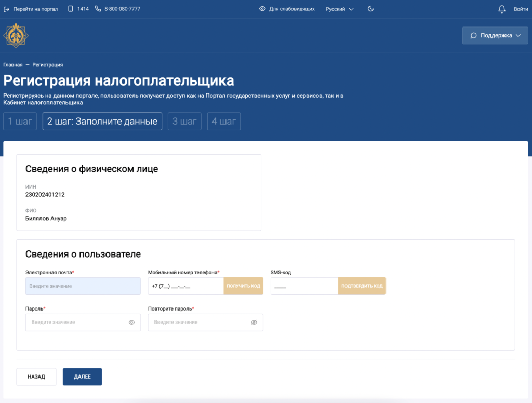The width and height of the screenshot is (532, 403).
Task: Select the 3 шаг step tab
Action: coord(184,122)
